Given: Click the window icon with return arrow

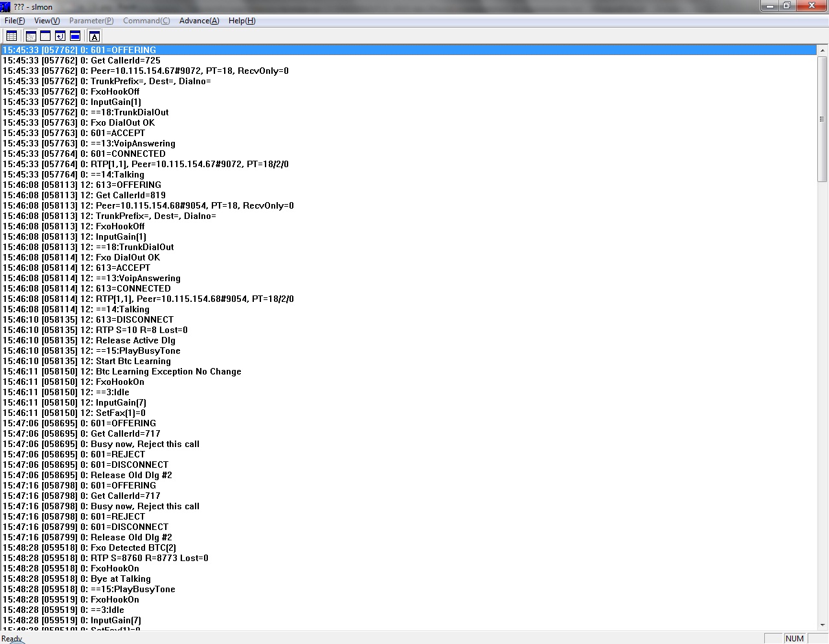Looking at the screenshot, I should (x=60, y=36).
